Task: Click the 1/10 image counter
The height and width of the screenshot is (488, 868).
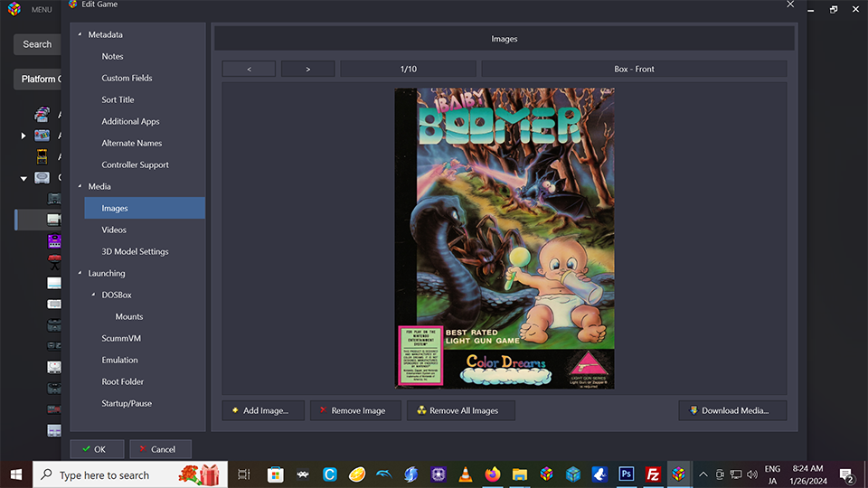Action: point(408,69)
